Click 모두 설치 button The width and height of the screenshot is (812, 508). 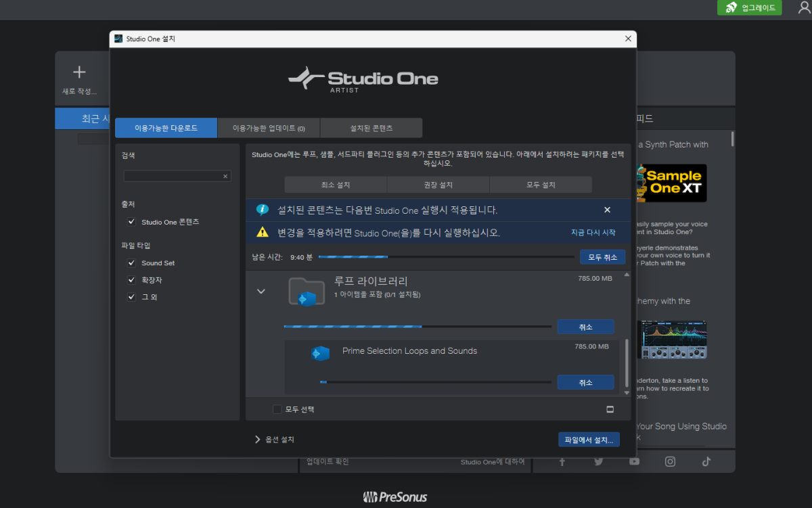tap(541, 185)
